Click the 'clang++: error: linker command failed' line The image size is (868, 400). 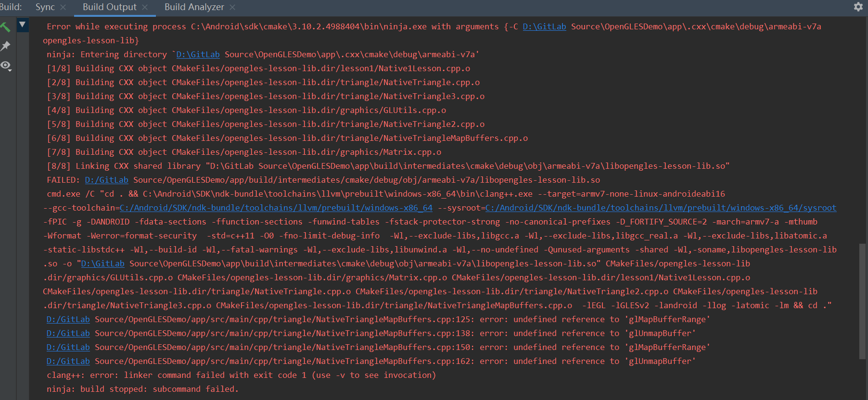pos(241,375)
